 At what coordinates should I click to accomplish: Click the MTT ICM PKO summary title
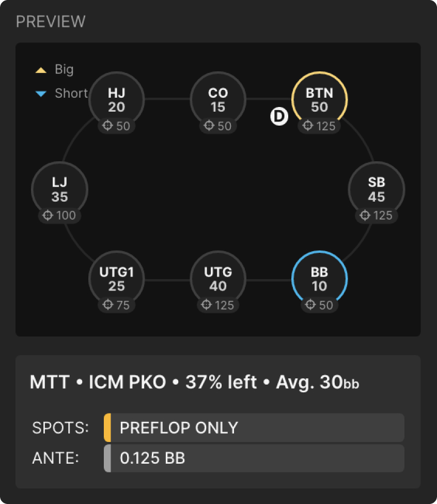pyautogui.click(x=194, y=383)
